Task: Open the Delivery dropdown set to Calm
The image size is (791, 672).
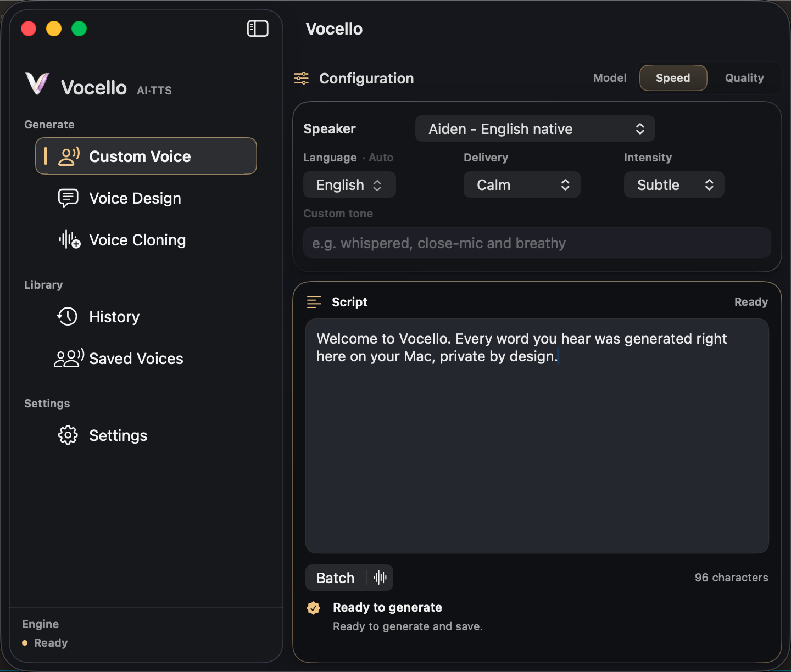Action: coord(522,185)
